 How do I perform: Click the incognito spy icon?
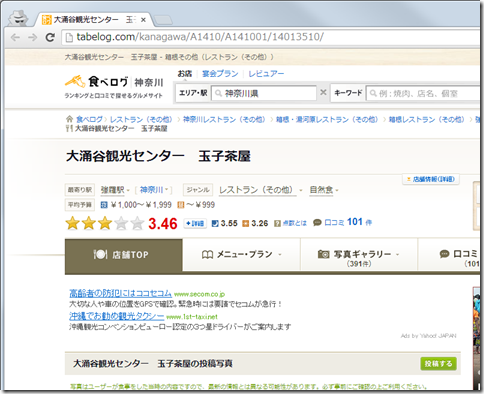pyautogui.click(x=17, y=18)
